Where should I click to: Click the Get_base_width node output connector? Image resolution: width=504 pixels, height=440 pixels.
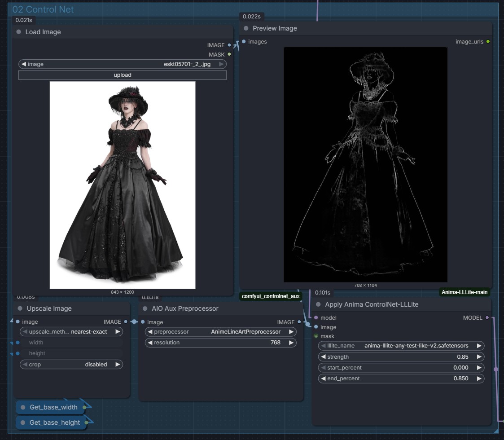point(84,407)
